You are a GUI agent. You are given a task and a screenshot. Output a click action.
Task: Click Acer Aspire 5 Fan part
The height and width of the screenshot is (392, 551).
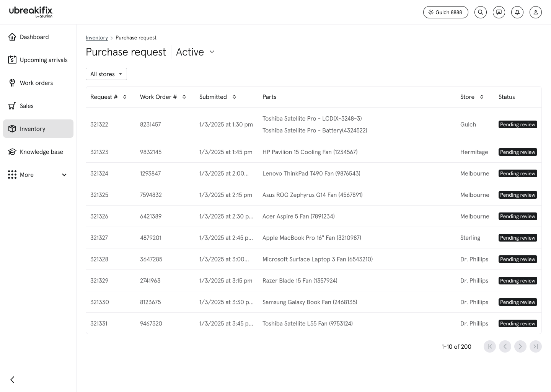point(298,216)
